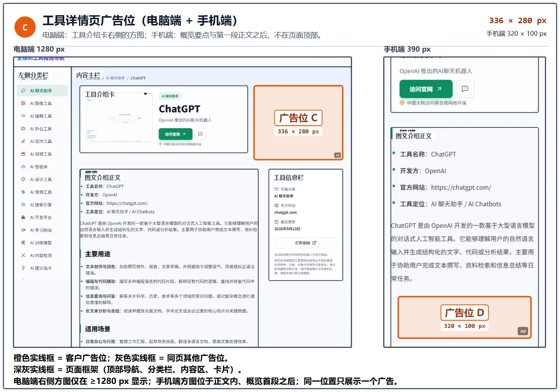Click the 适用场景 section heading
Viewport: 560px width, 392px height.
(98, 329)
